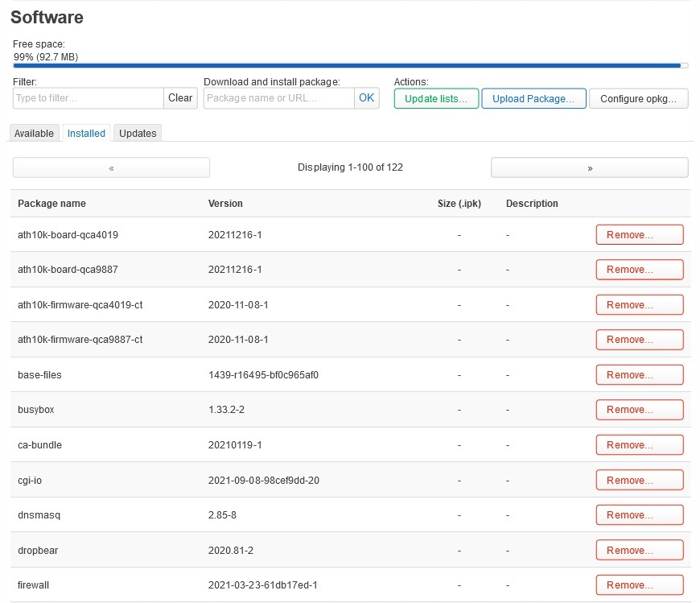This screenshot has width=700, height=603.
Task: Remove the dnsmasq package
Action: click(639, 515)
